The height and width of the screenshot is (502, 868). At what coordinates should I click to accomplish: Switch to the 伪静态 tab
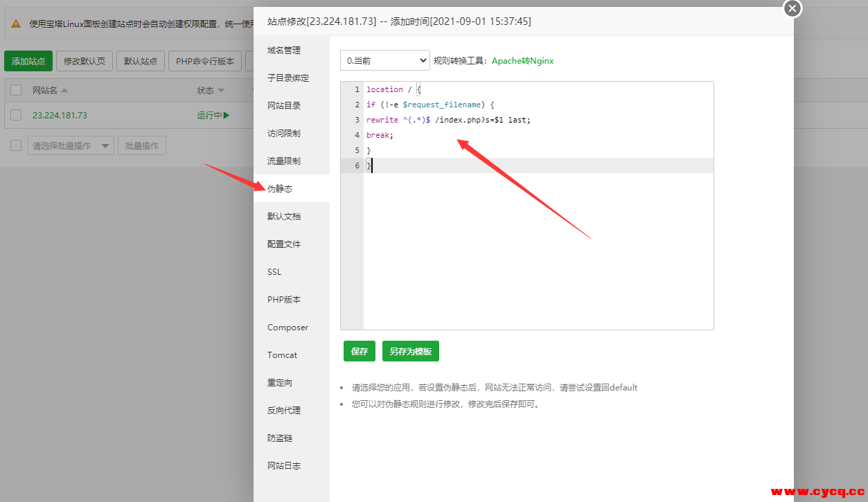(x=280, y=188)
